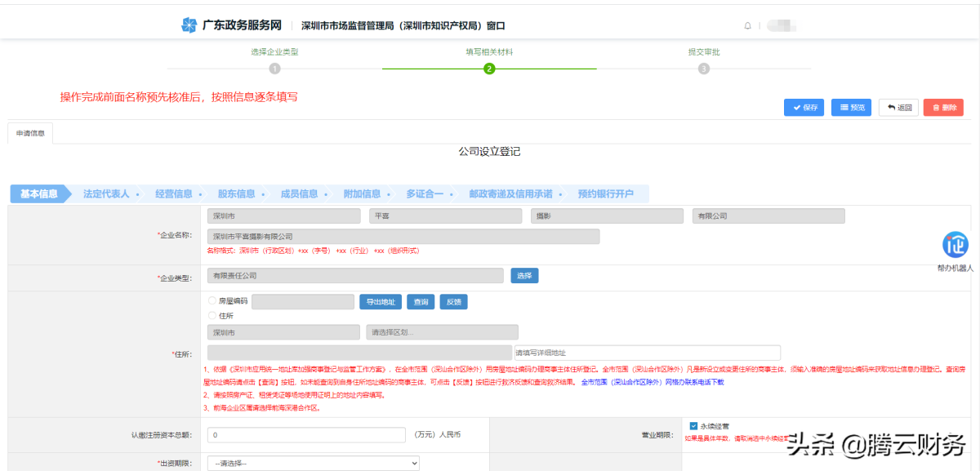Image resolution: width=980 pixels, height=471 pixels.
Task: Switch to the 法定代表人 tab
Action: pos(106,194)
